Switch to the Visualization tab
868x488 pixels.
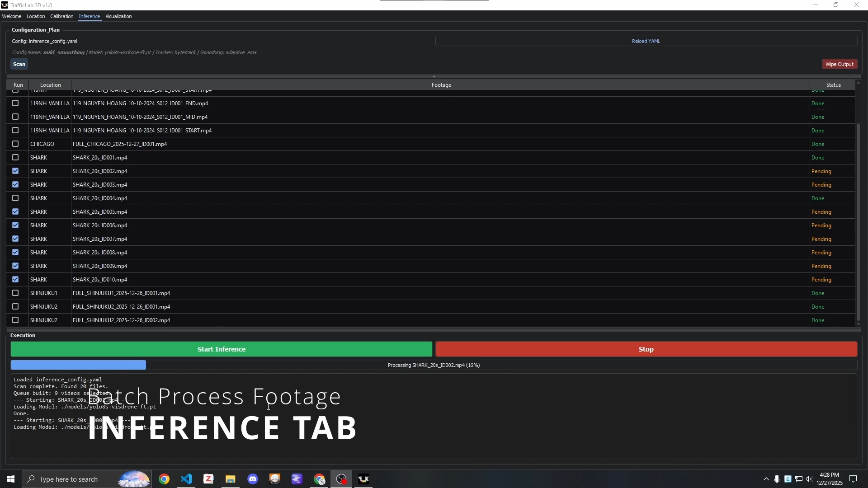[118, 16]
